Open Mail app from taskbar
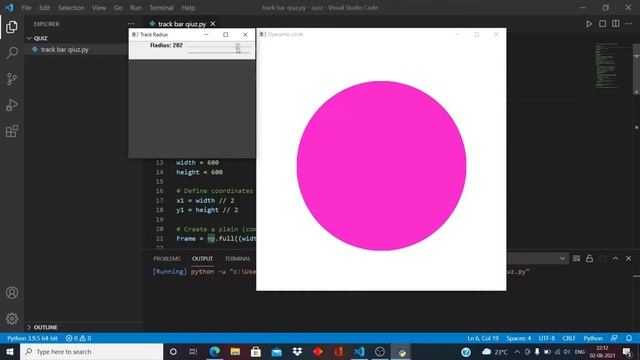This screenshot has width=640, height=360. [276, 351]
